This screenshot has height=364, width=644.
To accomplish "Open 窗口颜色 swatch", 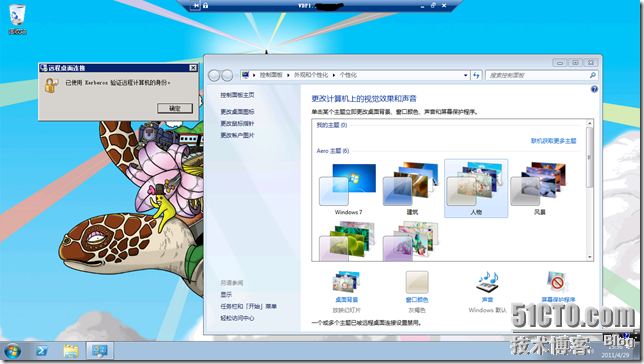I will (x=417, y=282).
